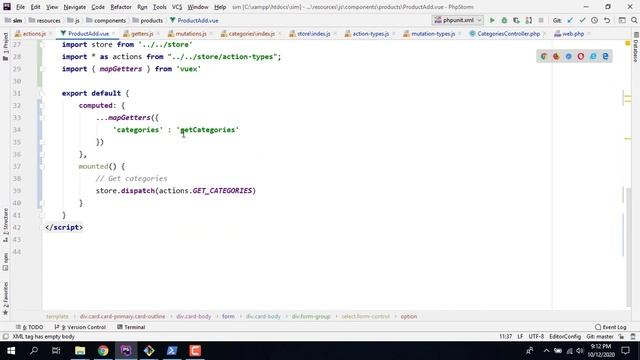The width and height of the screenshot is (640, 360).
Task: Open the Refactor menu
Action: point(121,7)
